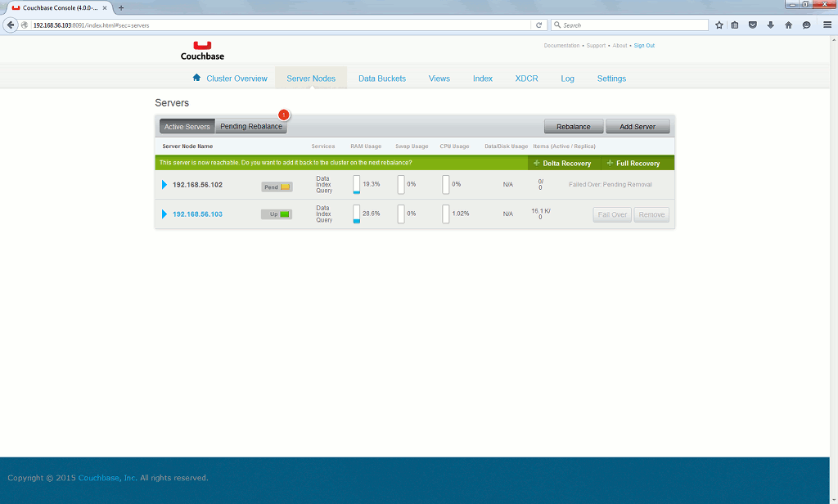The height and width of the screenshot is (504, 838).
Task: Reload the page with the refresh icon
Action: [x=538, y=25]
